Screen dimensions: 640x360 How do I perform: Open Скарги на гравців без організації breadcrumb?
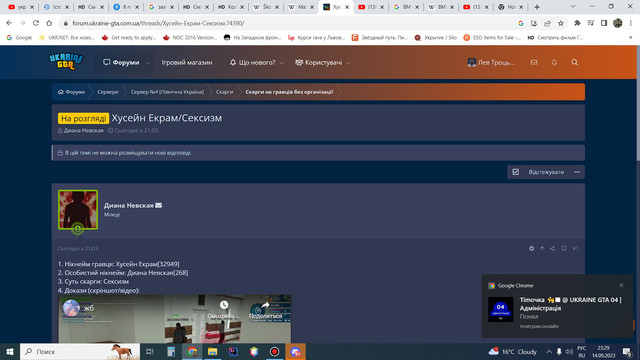(x=289, y=92)
